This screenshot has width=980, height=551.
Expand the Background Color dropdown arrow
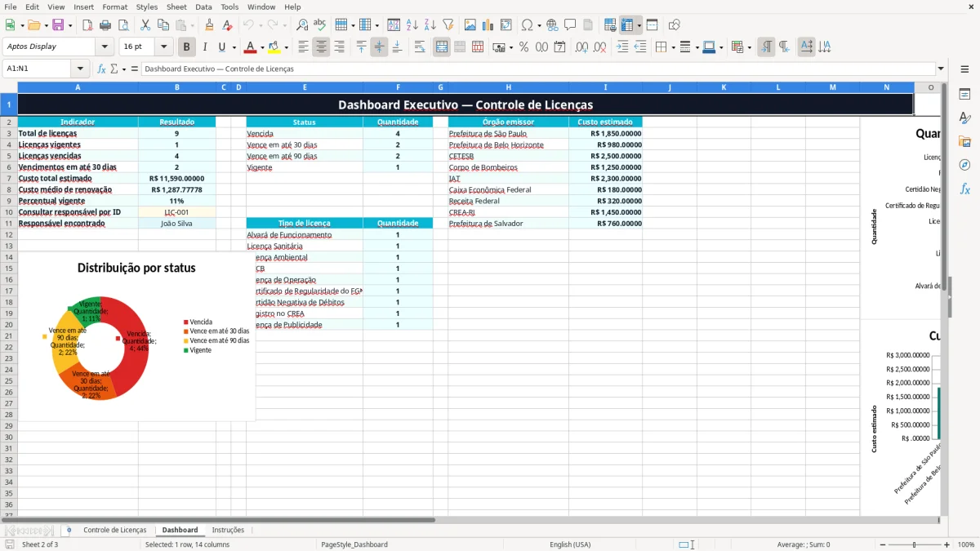[286, 47]
